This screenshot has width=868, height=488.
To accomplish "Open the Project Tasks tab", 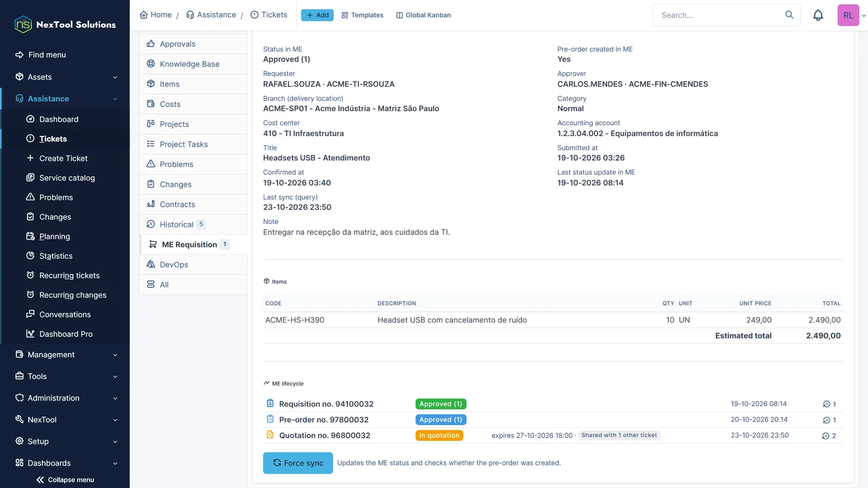I will coord(193,144).
